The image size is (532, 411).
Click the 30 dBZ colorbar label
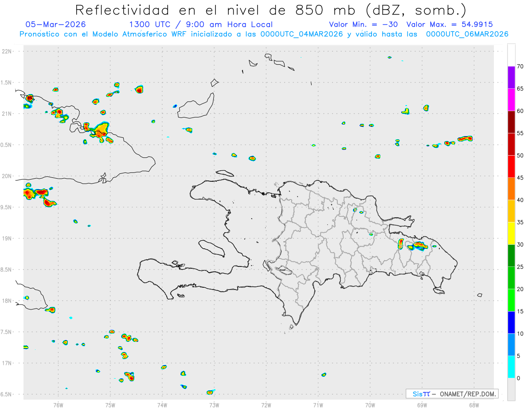pyautogui.click(x=520, y=245)
